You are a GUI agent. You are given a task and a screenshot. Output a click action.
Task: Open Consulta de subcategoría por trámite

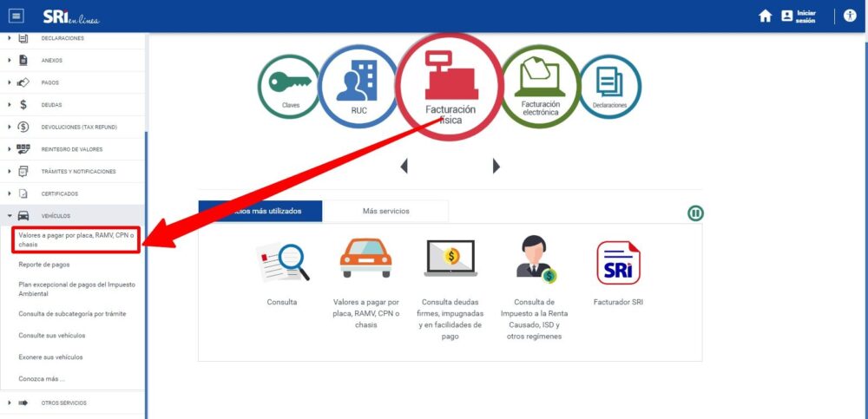tap(72, 314)
